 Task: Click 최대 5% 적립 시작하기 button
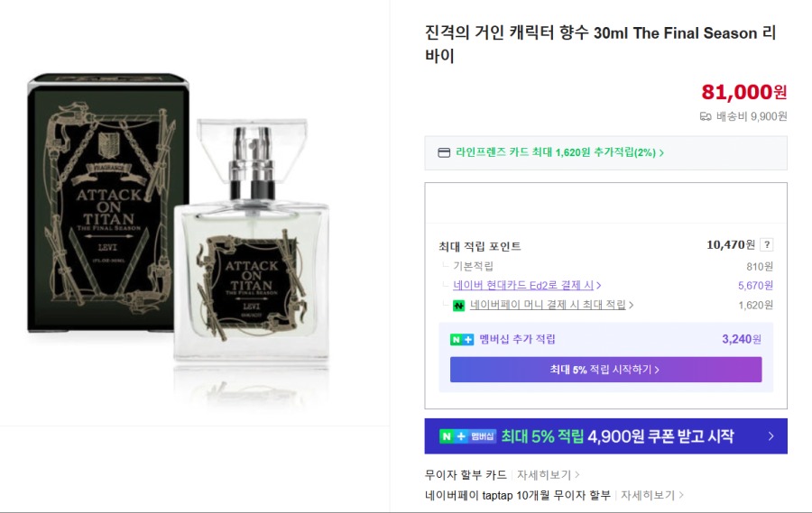[606, 370]
